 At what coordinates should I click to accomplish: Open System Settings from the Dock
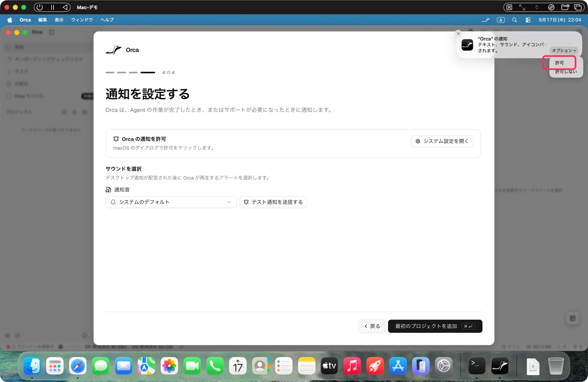pyautogui.click(x=444, y=366)
